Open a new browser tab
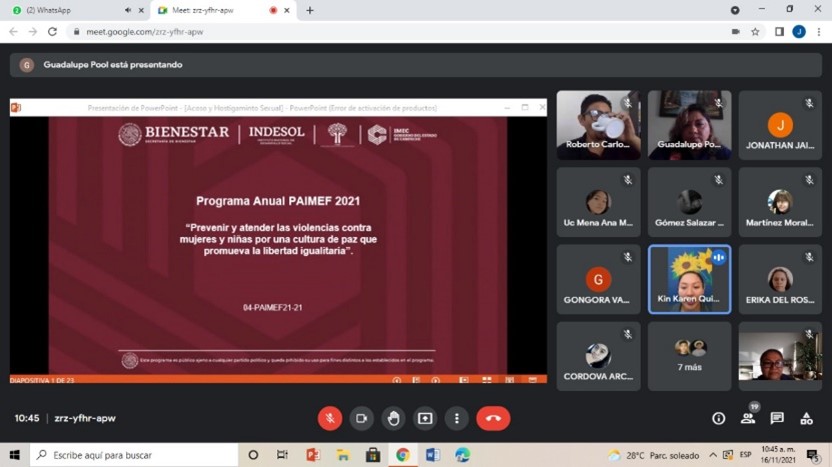Screen dimensions: 832x467 tap(310, 10)
